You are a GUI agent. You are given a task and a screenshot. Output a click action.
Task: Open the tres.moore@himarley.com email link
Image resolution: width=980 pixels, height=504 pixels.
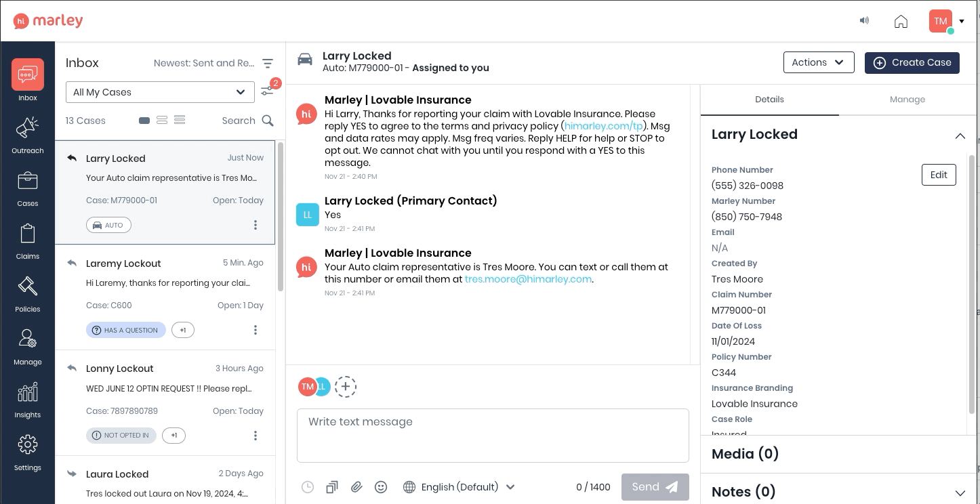pyautogui.click(x=528, y=279)
